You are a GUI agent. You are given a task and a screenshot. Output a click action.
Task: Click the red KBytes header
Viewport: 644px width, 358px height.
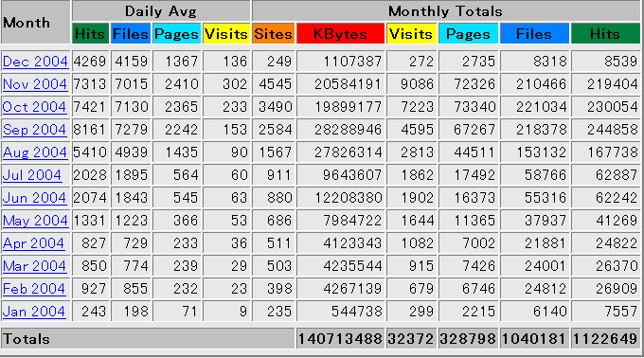click(341, 34)
